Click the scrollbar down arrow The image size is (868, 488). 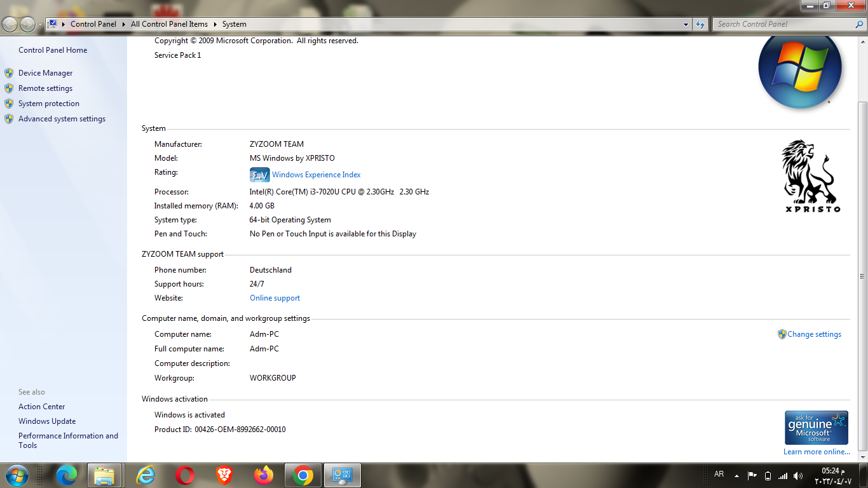tap(862, 457)
